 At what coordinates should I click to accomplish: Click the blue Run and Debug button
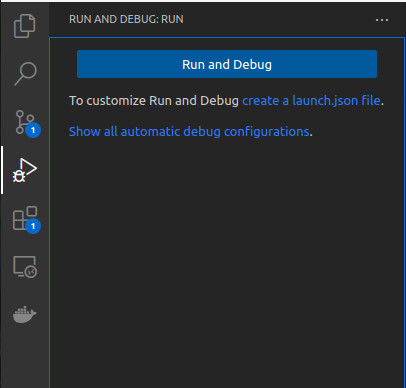(227, 64)
